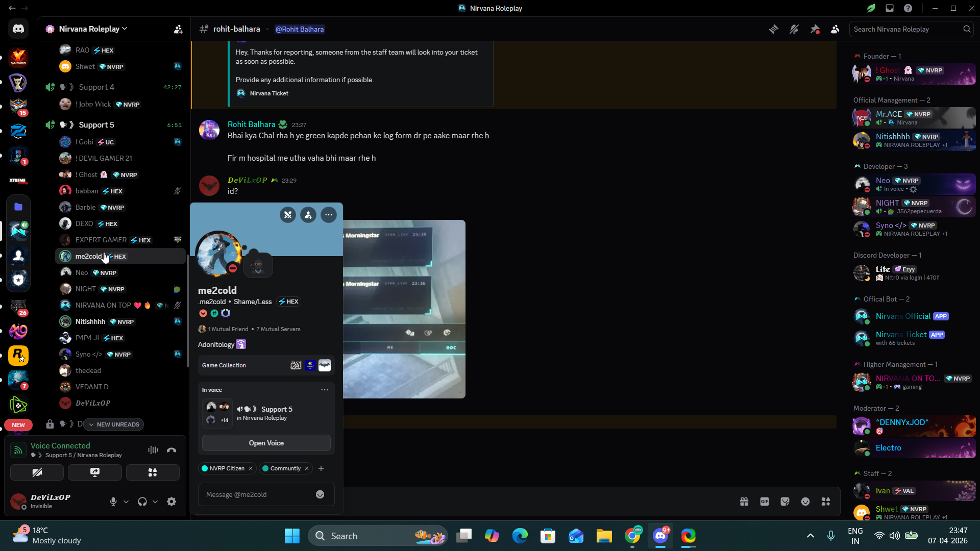The width and height of the screenshot is (980, 551).
Task: Open the GIF picker
Action: [x=765, y=502]
